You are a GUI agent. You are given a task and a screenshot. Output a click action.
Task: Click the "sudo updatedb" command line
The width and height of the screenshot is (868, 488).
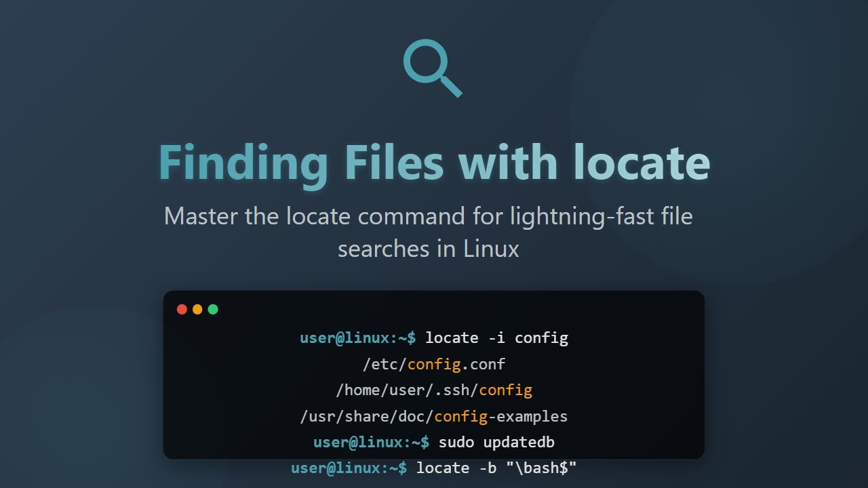(434, 442)
